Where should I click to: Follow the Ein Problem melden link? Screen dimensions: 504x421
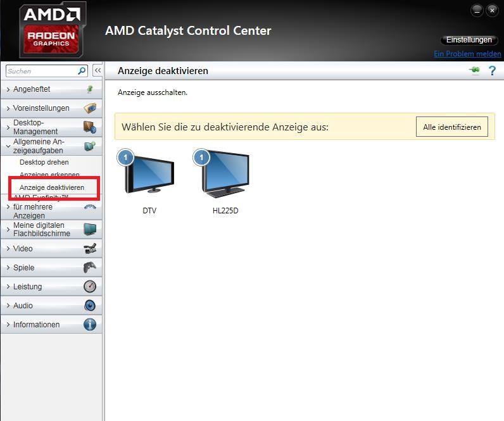[x=467, y=54]
